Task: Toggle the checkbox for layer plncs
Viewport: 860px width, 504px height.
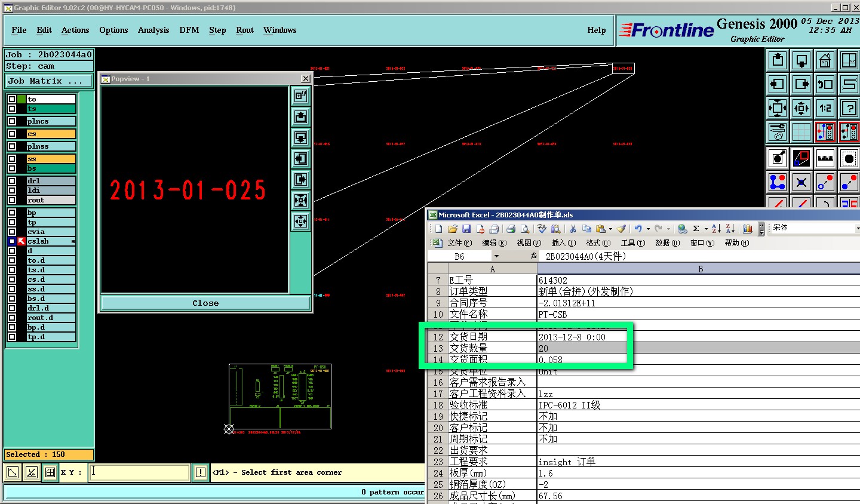Action: tap(12, 121)
